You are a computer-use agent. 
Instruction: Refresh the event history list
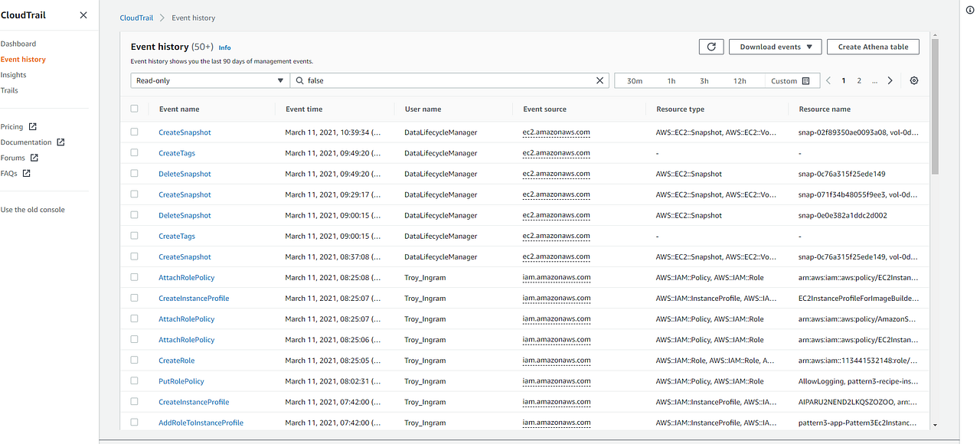click(711, 47)
